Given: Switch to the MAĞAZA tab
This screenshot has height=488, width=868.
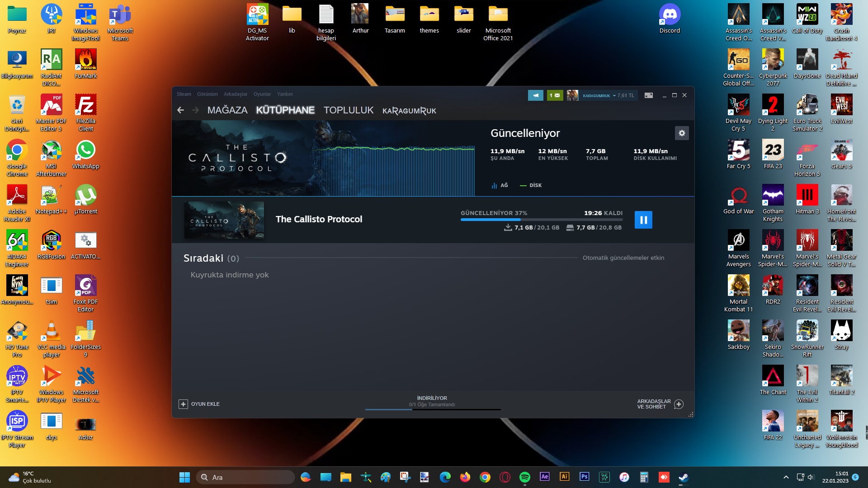Looking at the screenshot, I should point(227,110).
